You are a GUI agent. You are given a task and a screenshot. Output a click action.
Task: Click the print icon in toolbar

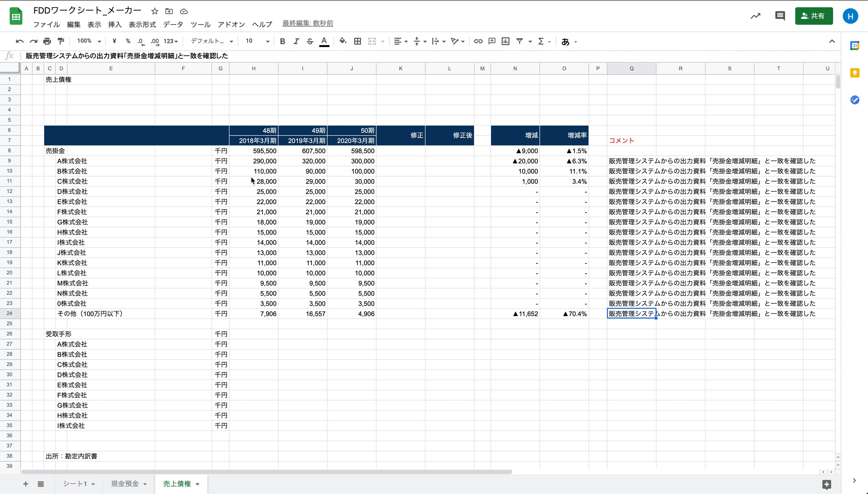47,42
